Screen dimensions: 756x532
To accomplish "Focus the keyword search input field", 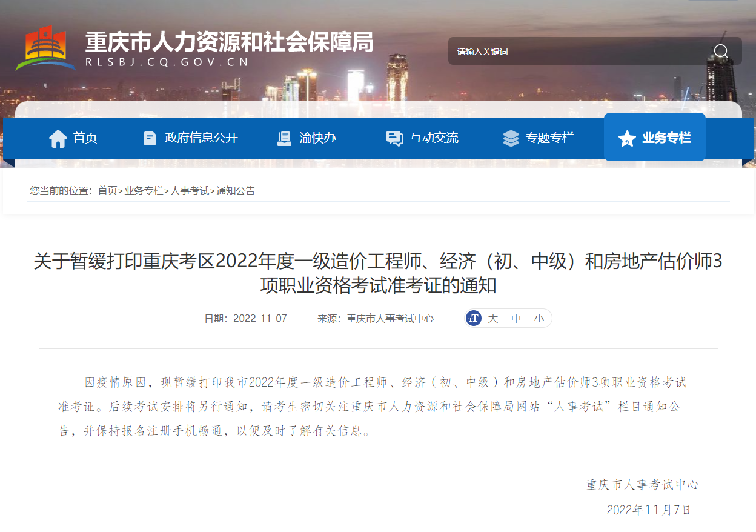I will [x=575, y=52].
